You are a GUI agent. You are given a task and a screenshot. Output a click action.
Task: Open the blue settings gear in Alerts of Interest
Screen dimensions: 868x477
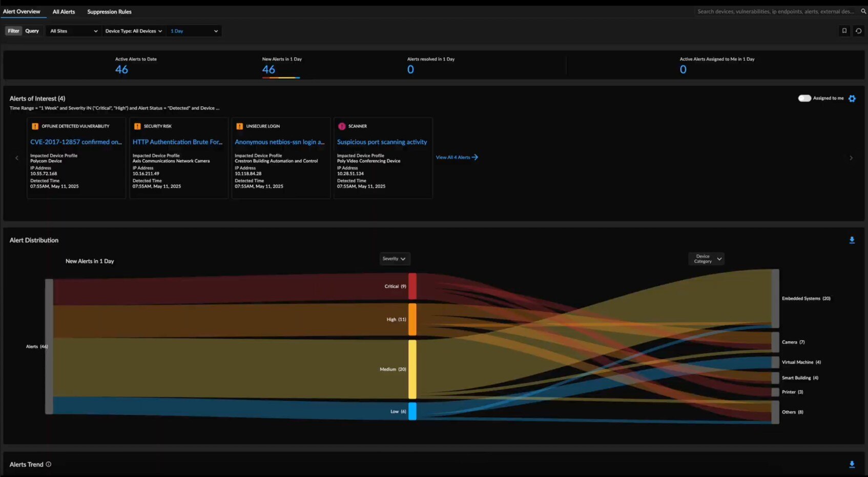852,98
